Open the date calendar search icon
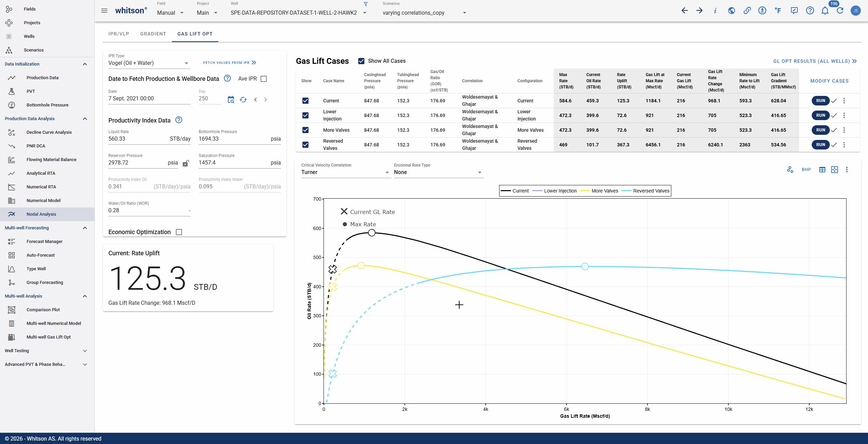Viewport: 868px width, 444px height. pos(231,100)
